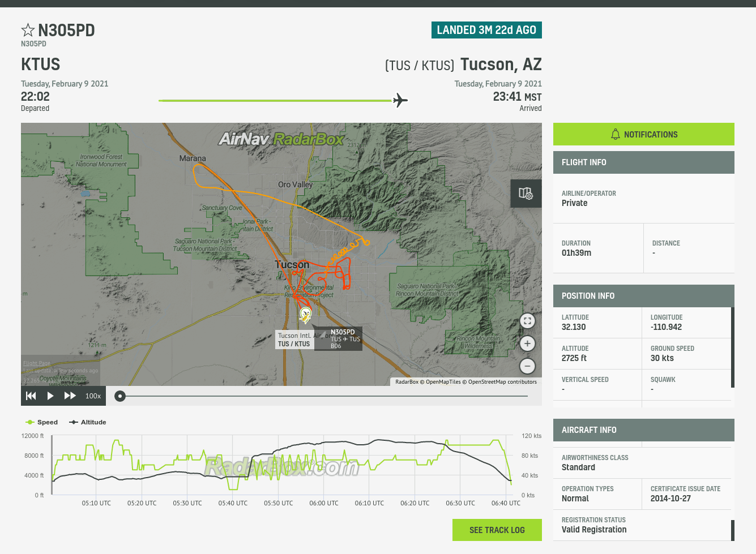Click the Aircraft Info panel scrollbar
Viewport: 756px width, 554px height.
click(733, 530)
